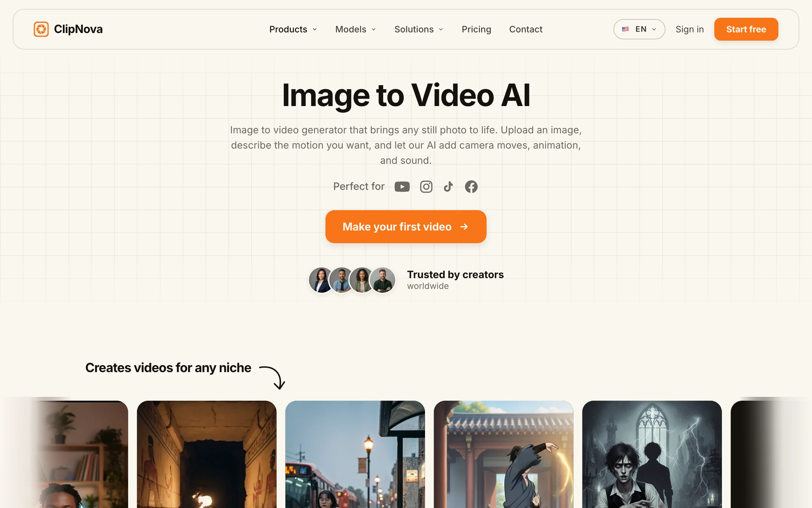The image size is (812, 508).
Task: Click the Sign in link
Action: point(690,29)
